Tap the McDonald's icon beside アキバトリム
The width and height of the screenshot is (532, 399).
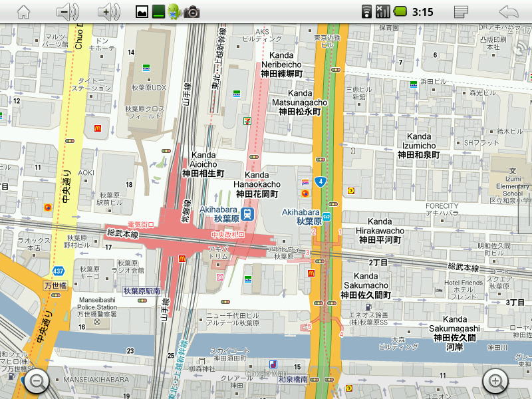click(x=182, y=259)
